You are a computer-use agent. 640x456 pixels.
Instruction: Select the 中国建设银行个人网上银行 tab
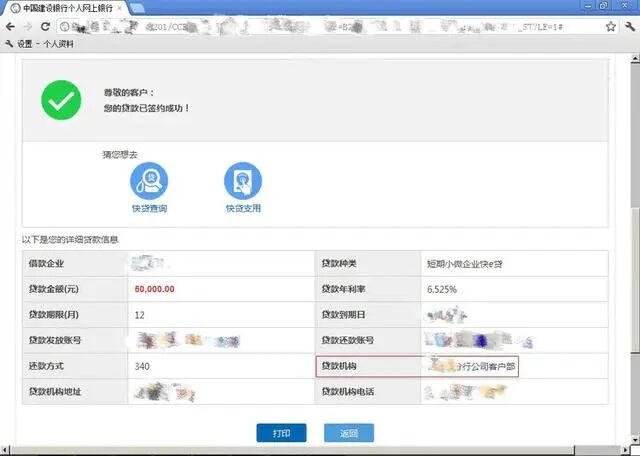coord(67,8)
